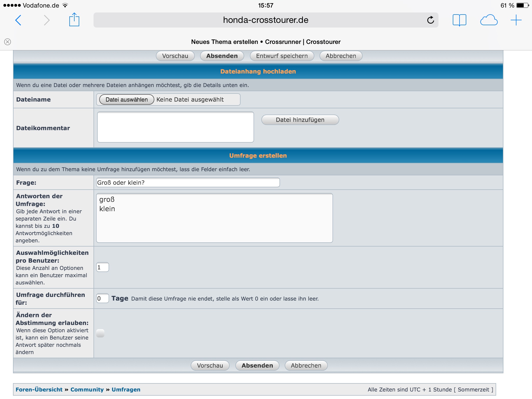Open the share sheet icon
The width and height of the screenshot is (532, 399).
pyautogui.click(x=74, y=20)
